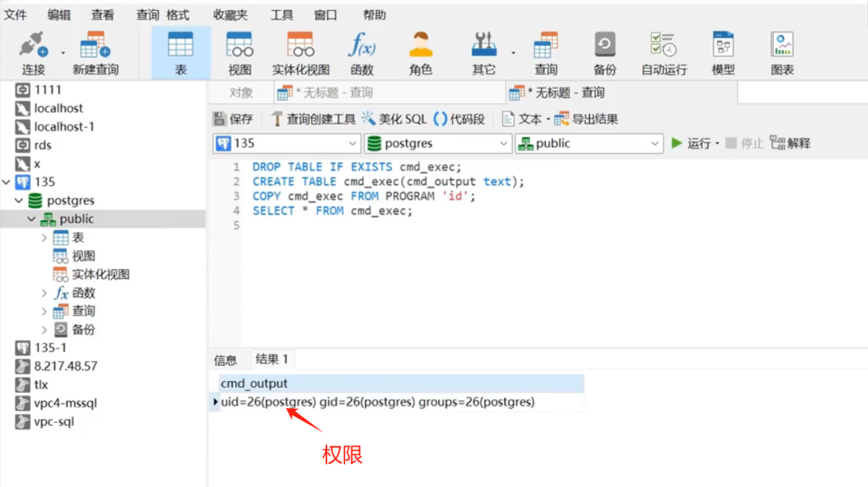The width and height of the screenshot is (868, 487).
Task: Select the 8.217.48.57 connection
Action: pyautogui.click(x=65, y=366)
